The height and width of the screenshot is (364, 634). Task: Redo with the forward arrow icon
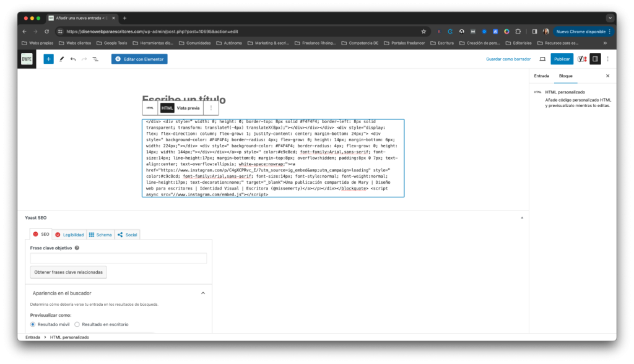pyautogui.click(x=84, y=59)
